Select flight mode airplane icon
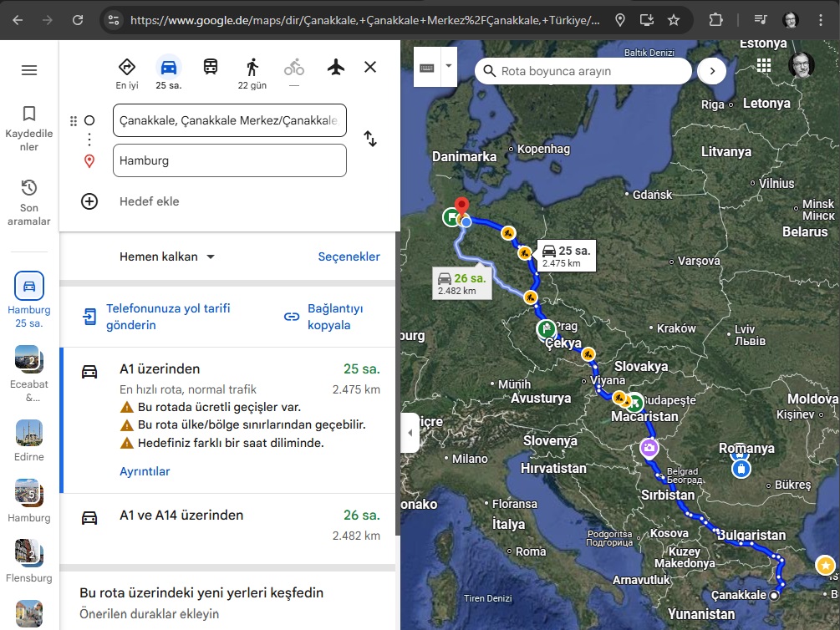This screenshot has width=840, height=630. click(x=336, y=68)
